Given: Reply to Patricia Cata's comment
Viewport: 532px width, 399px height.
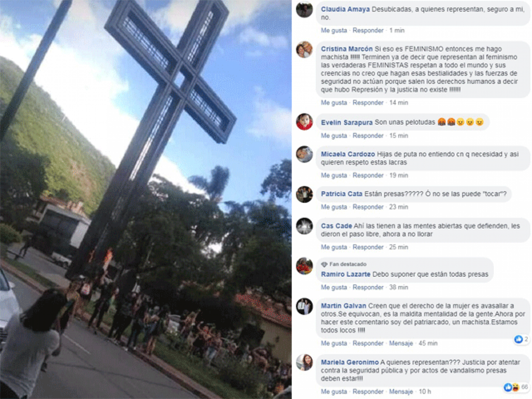Looking at the screenshot, I should pyautogui.click(x=368, y=207).
